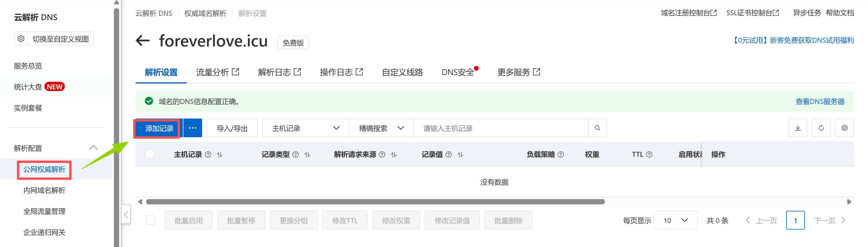The image size is (868, 247).
Task: Open table column settings gear
Action: click(844, 128)
